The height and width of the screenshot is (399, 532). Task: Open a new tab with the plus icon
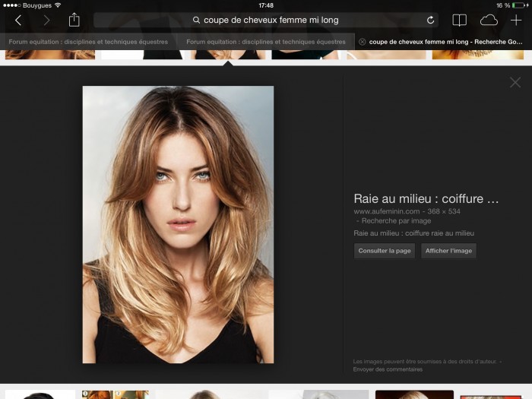click(516, 21)
